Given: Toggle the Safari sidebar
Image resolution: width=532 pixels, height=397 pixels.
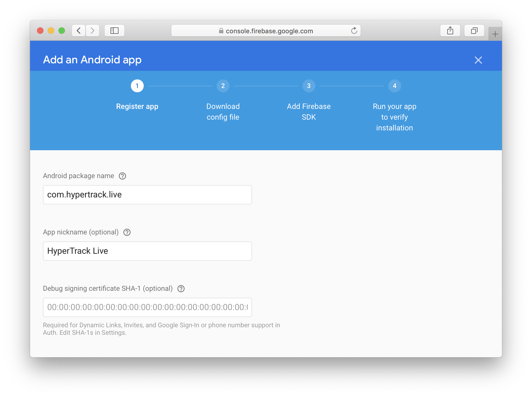Looking at the screenshot, I should tap(114, 31).
